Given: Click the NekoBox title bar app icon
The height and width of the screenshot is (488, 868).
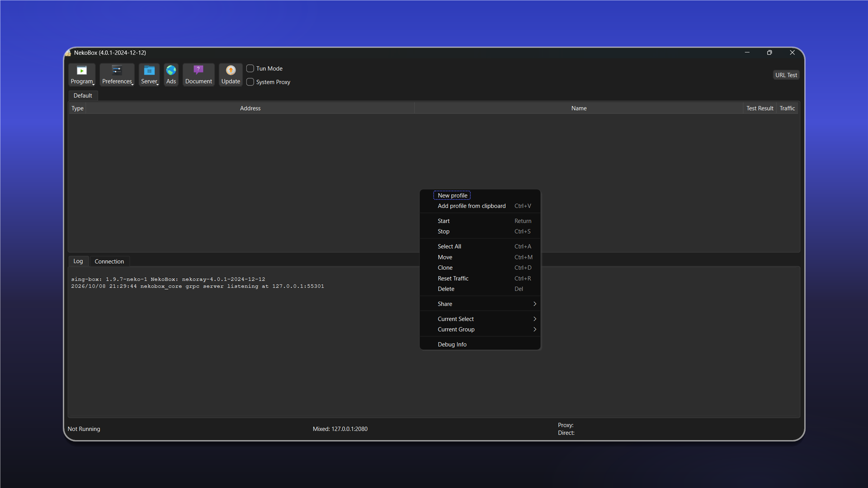Looking at the screenshot, I should click(68, 53).
